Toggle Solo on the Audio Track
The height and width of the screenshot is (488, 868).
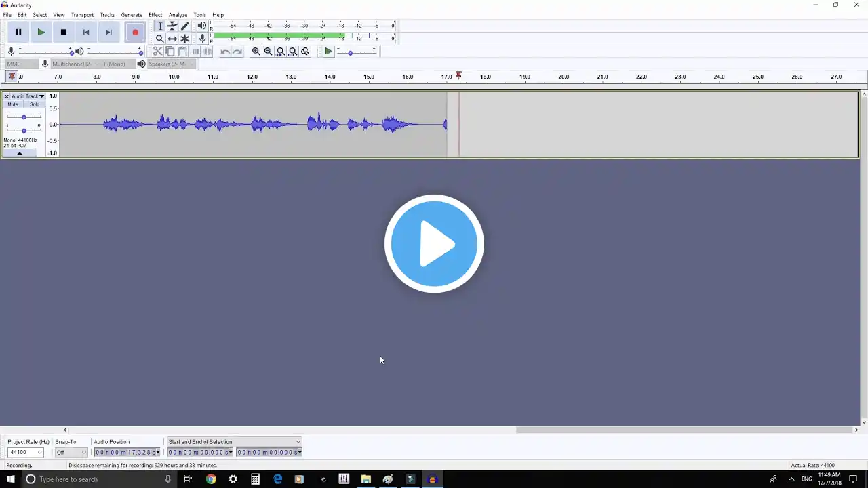pyautogui.click(x=34, y=104)
